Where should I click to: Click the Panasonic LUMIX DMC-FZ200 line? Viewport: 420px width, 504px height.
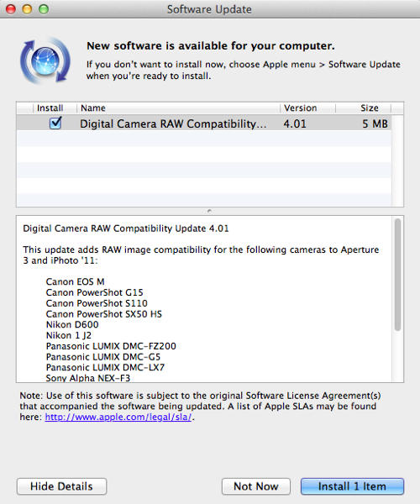click(111, 346)
